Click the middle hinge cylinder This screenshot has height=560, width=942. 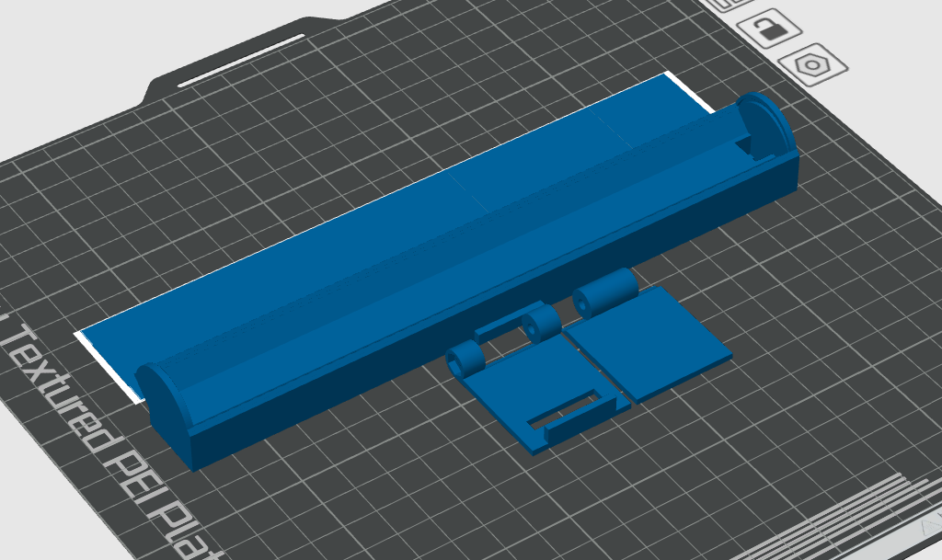543,323
